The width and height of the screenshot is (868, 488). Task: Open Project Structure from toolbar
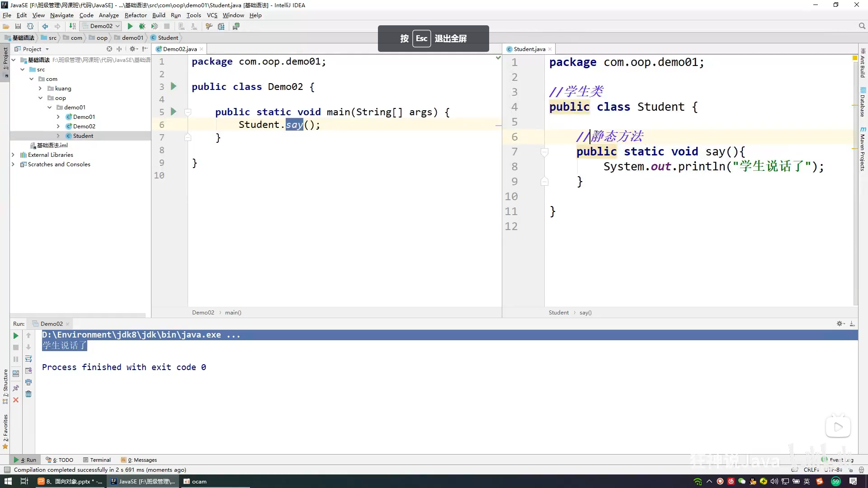(x=221, y=26)
